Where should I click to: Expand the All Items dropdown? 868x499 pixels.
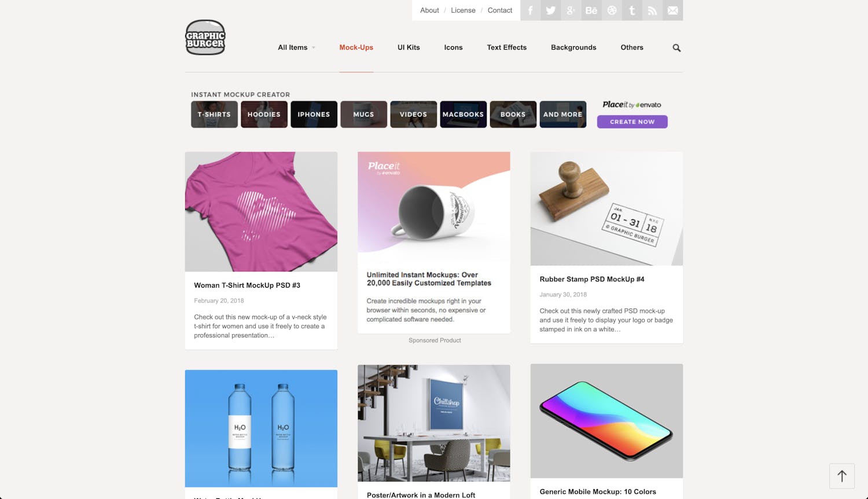pos(296,47)
